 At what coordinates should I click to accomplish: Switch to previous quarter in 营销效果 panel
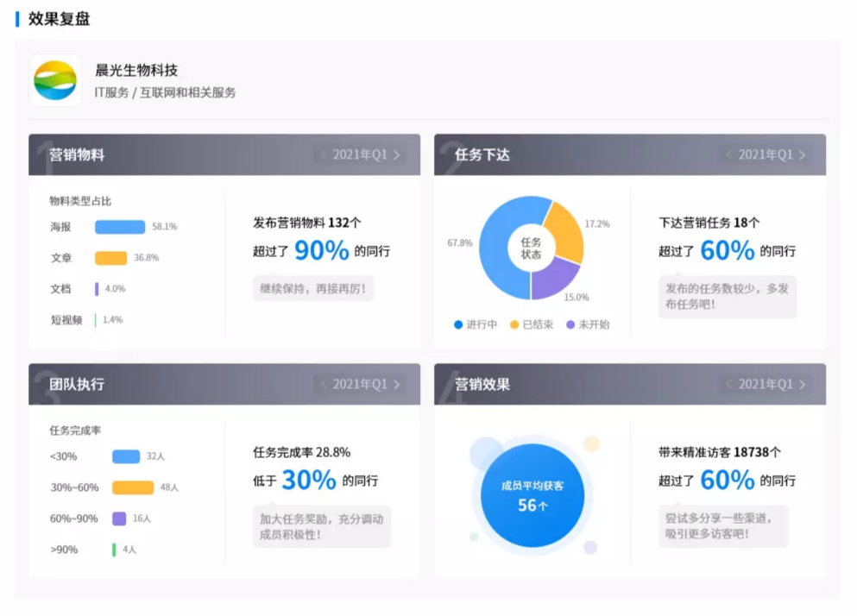(x=729, y=385)
